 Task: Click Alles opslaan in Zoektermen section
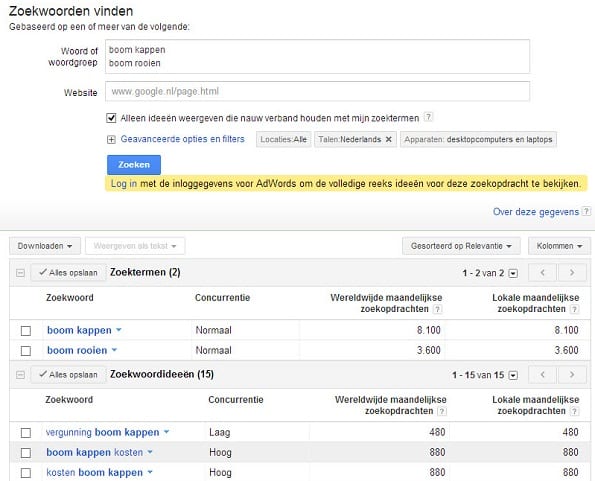coord(68,272)
